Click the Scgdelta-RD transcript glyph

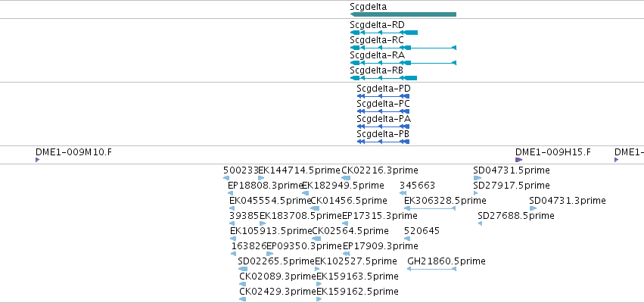384,33
